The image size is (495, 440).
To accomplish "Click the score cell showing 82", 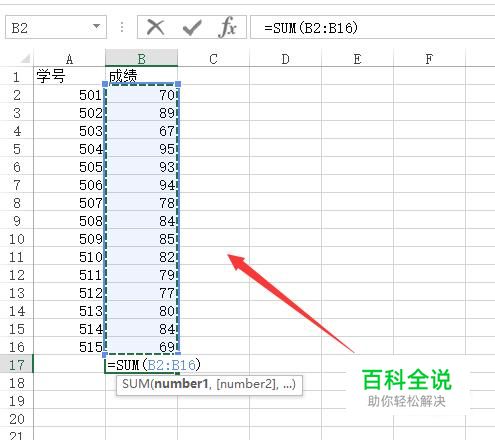I will click(x=141, y=257).
